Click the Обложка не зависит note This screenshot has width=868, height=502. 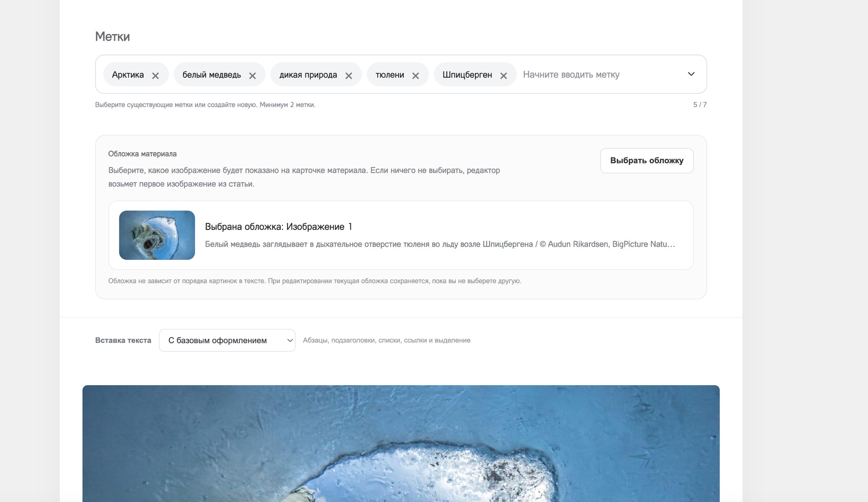click(x=314, y=281)
